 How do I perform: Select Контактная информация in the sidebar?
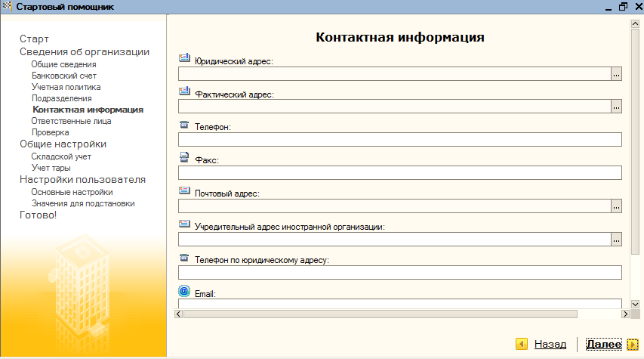(88, 110)
